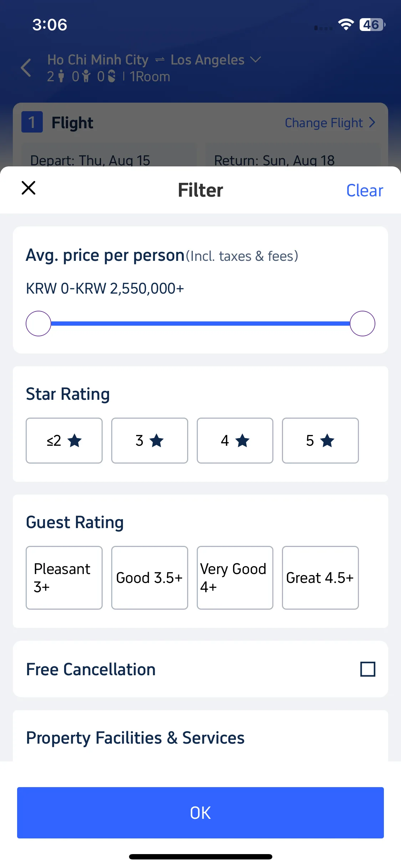401x868 pixels.
Task: Tap the flight step number 1 badge
Action: pyautogui.click(x=32, y=122)
